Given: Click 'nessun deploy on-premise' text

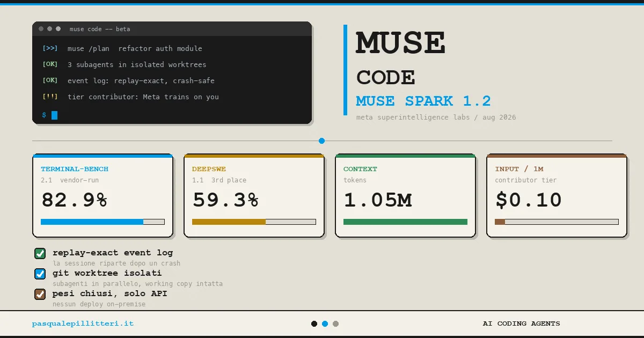Looking at the screenshot, I should (x=99, y=304).
